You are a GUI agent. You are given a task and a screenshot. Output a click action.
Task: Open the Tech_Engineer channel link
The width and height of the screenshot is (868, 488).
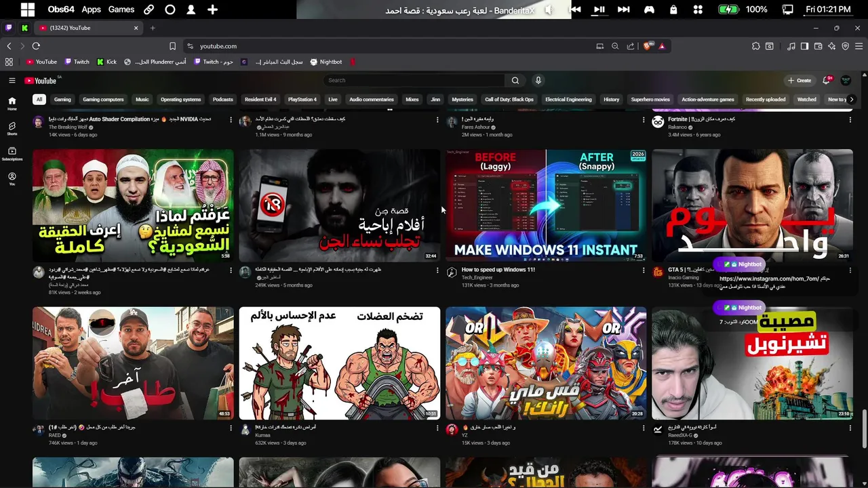coord(477,278)
